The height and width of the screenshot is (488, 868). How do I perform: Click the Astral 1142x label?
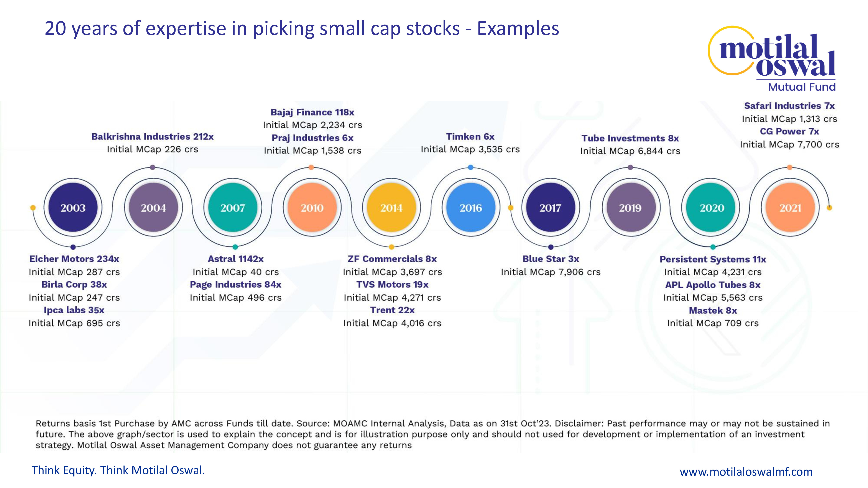235,259
